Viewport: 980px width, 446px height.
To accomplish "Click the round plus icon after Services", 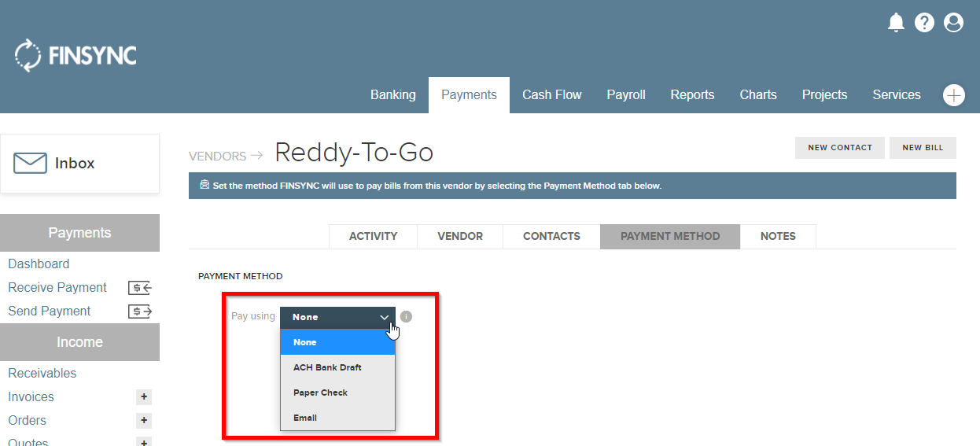I will click(953, 95).
